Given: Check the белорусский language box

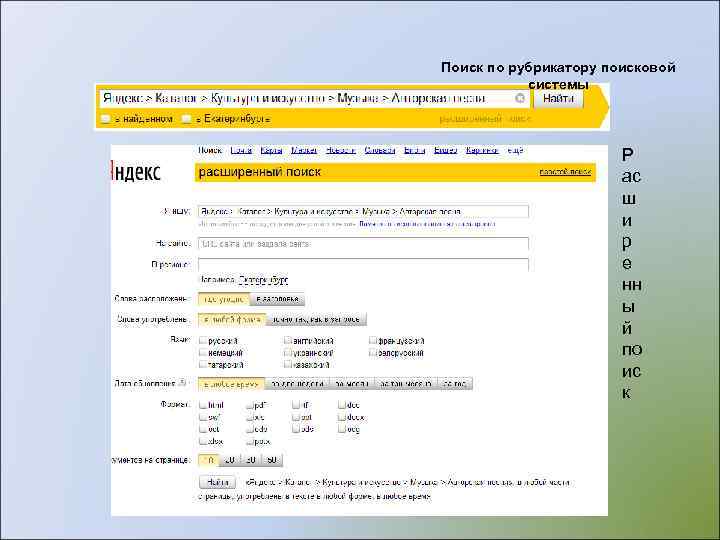Looking at the screenshot, I should click(372, 352).
